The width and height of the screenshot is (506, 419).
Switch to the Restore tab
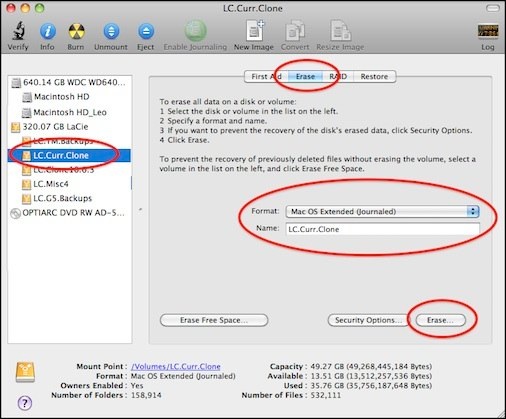374,77
